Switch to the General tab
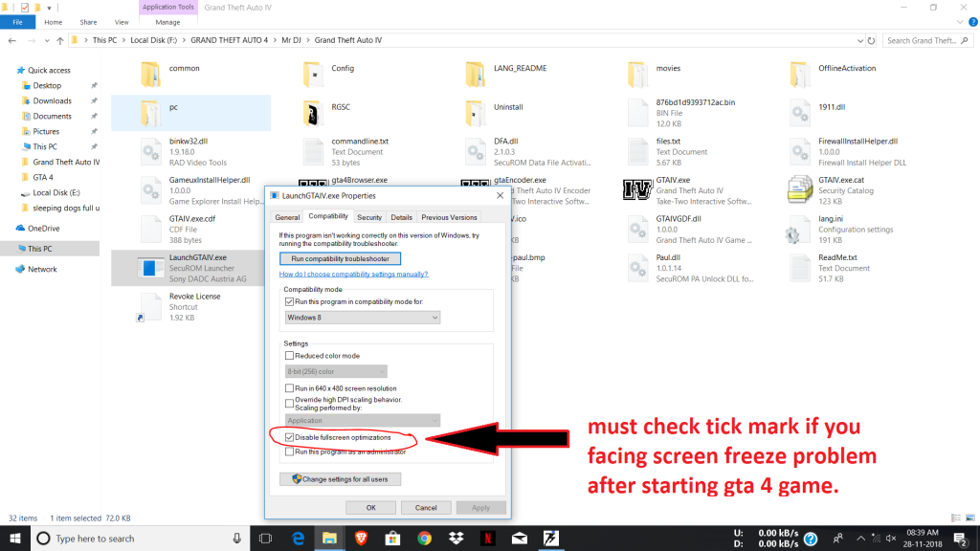The image size is (980, 551). (x=287, y=217)
